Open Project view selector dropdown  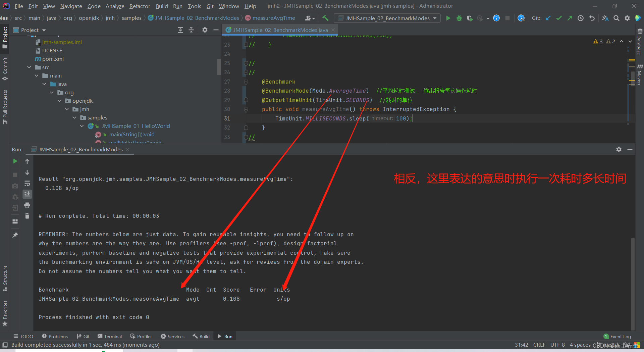(x=30, y=30)
